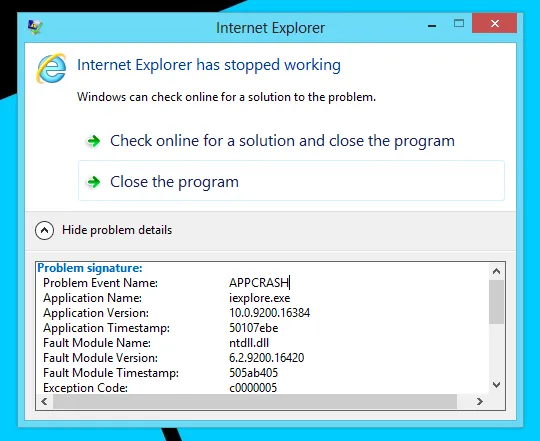Click horizontal scrollbar left arrow

point(44,401)
